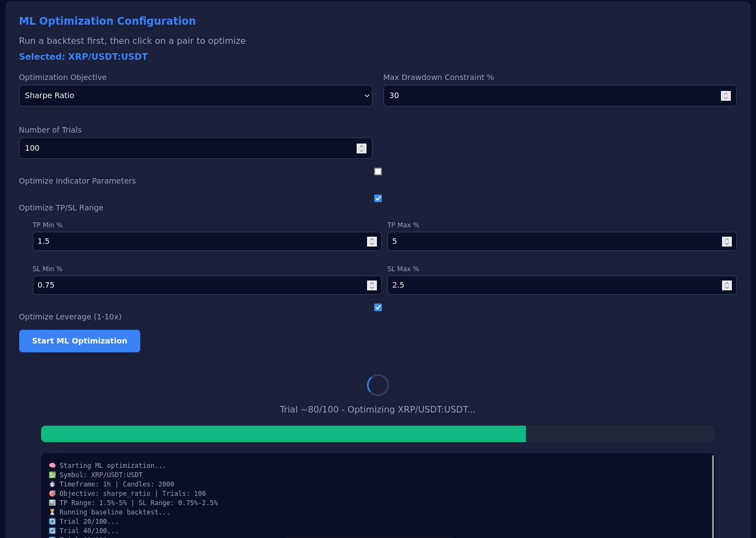This screenshot has height=538, width=756.
Task: Select the SL Max % input field
Action: (552, 285)
